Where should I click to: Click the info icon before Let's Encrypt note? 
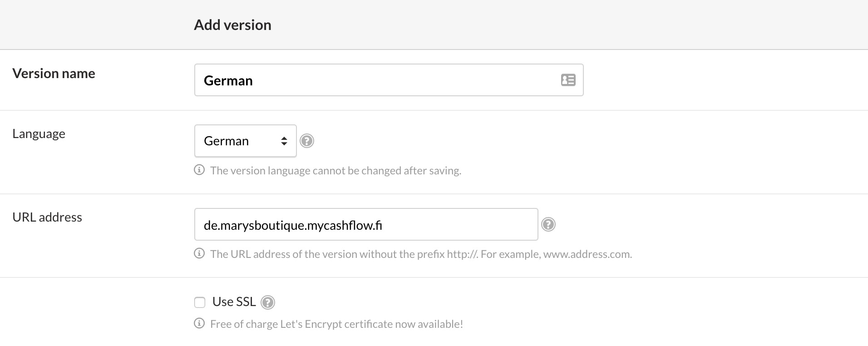coord(199,323)
